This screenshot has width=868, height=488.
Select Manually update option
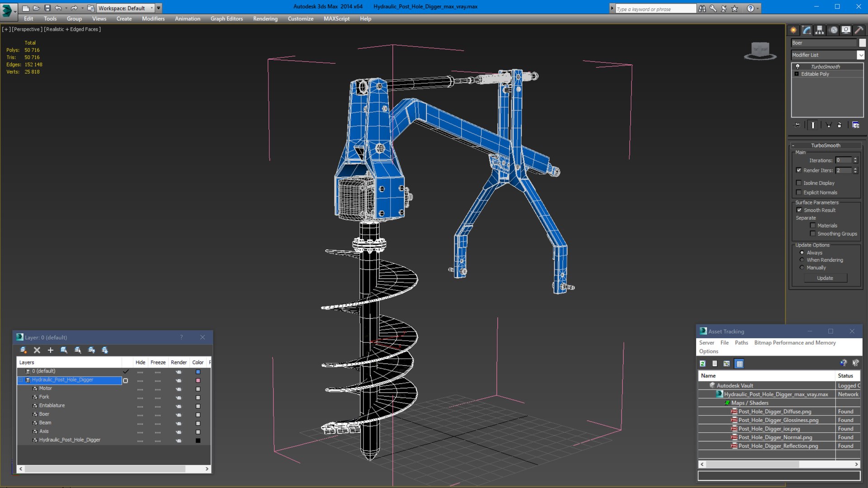tap(802, 268)
